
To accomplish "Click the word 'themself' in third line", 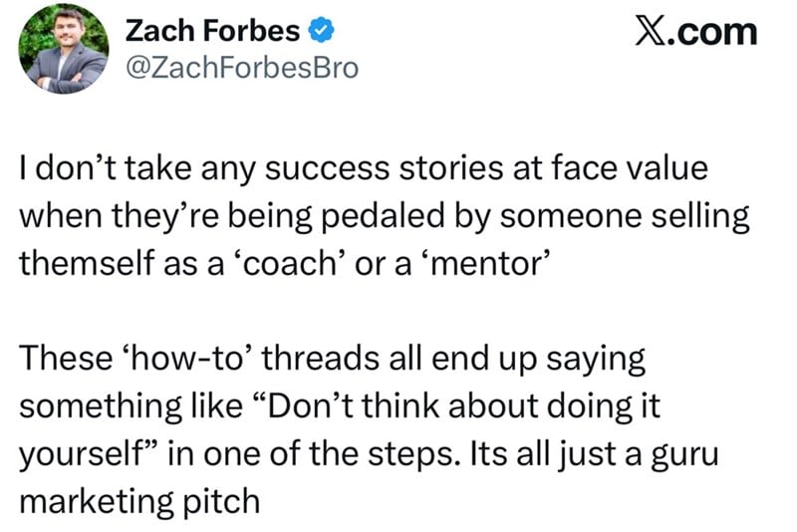I will coord(86,264).
